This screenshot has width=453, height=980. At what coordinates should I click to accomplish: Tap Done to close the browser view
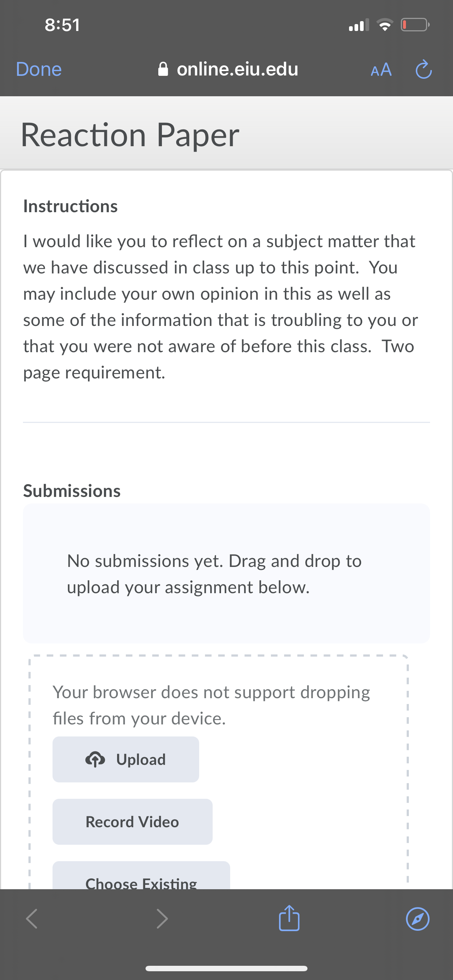[x=39, y=69]
